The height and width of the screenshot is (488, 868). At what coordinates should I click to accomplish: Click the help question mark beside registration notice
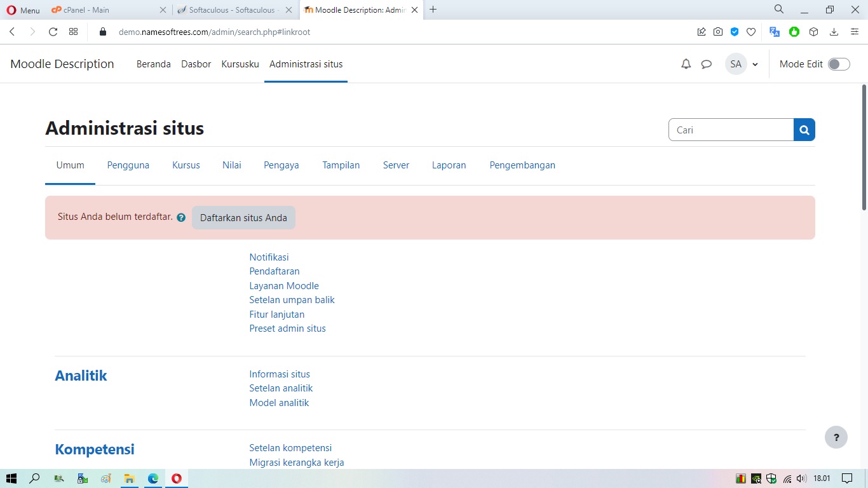(181, 217)
